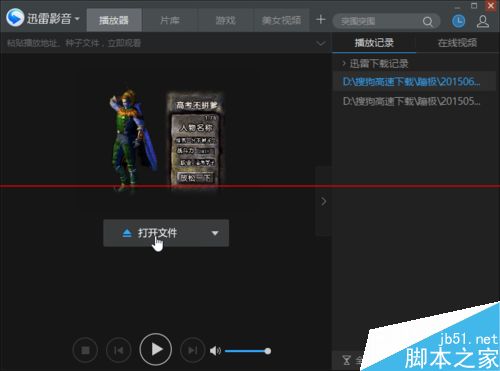Click the 打开文件 button
The width and height of the screenshot is (500, 371).
(157, 233)
